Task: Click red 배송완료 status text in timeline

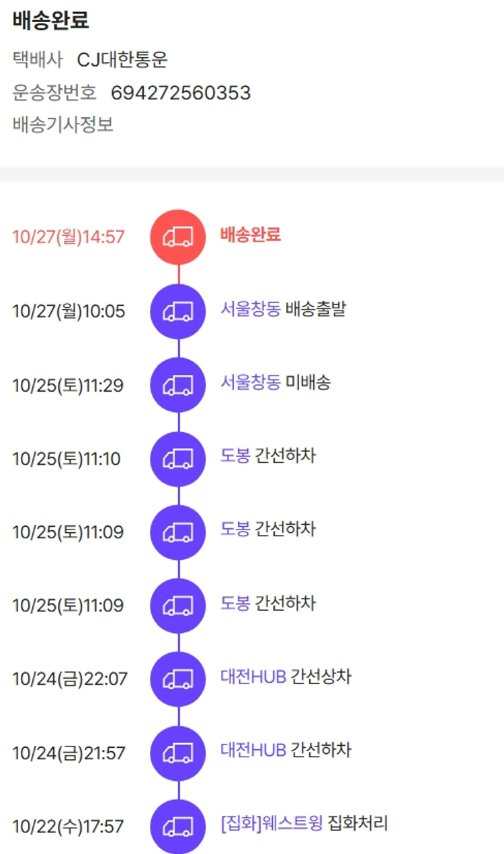Action: pos(250,234)
